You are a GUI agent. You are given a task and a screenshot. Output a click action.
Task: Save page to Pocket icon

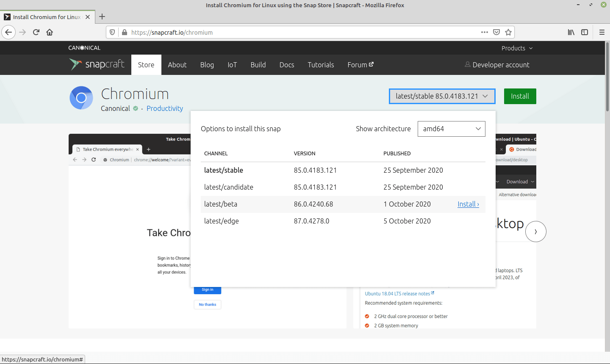[496, 32]
